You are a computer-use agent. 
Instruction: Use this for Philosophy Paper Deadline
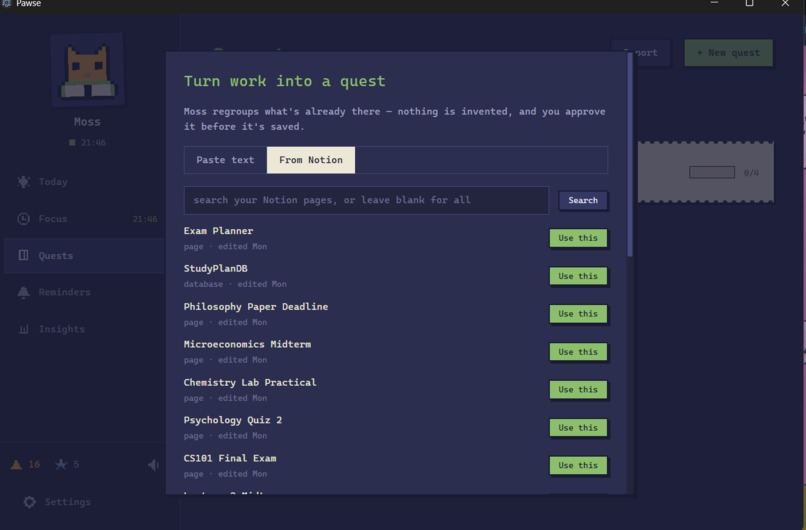[x=578, y=314]
